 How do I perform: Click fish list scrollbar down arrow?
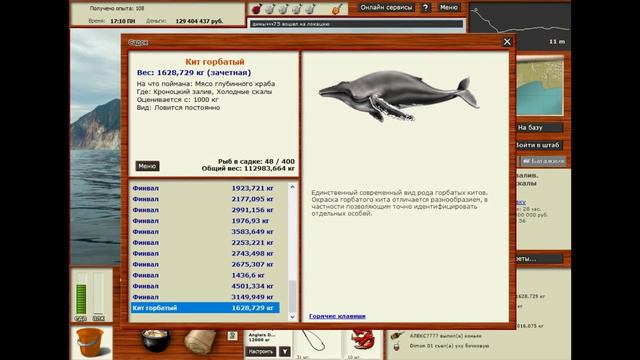[292, 317]
